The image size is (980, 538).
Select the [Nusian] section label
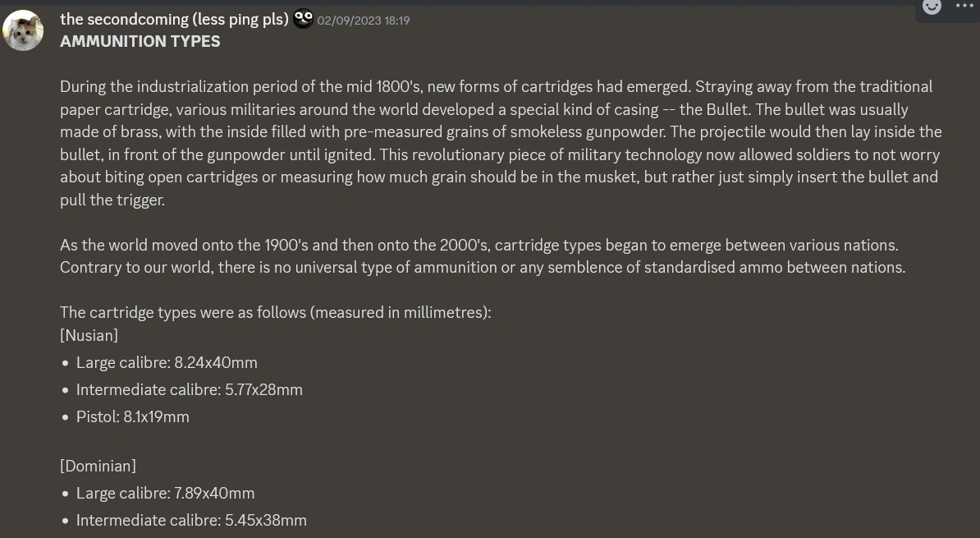click(x=89, y=335)
